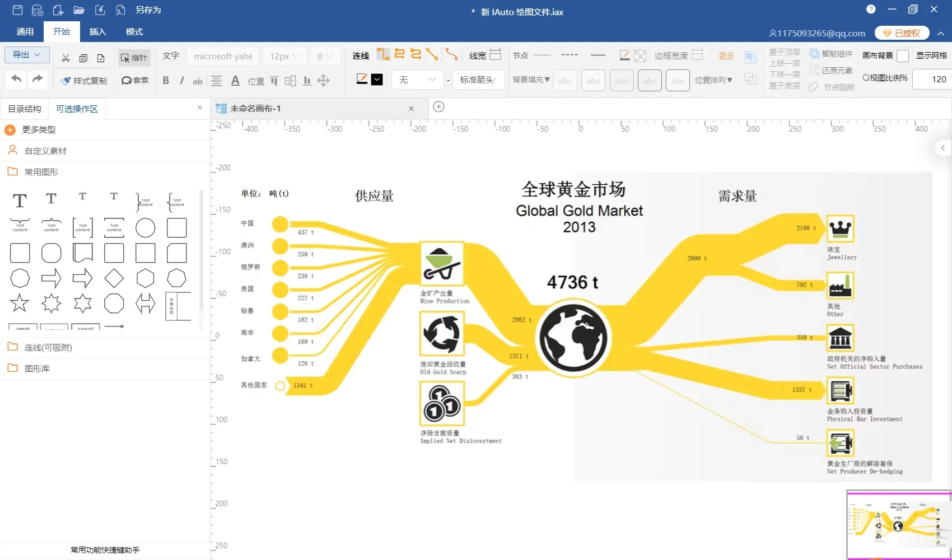
Task: Click the 样式复制 style copy button
Action: pyautogui.click(x=84, y=81)
